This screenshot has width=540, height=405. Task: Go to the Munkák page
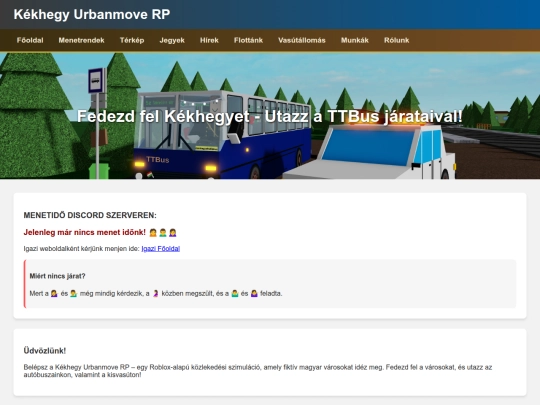(355, 40)
